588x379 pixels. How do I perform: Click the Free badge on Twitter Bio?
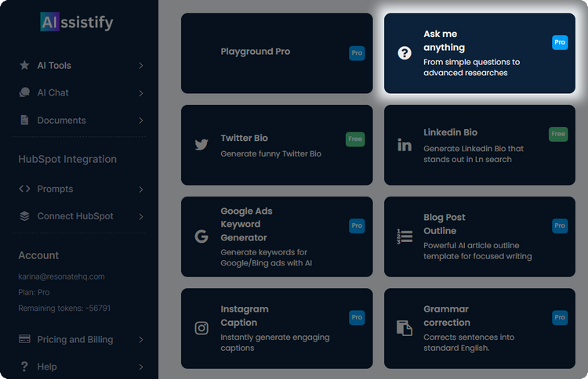355,139
